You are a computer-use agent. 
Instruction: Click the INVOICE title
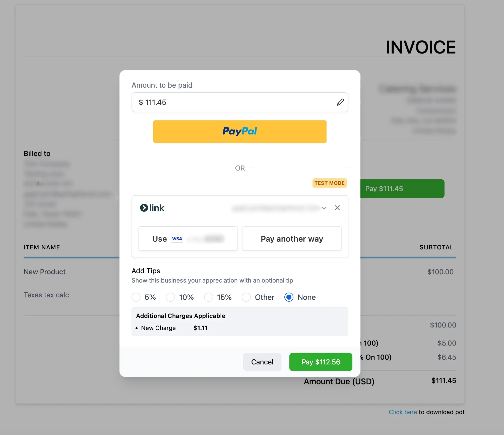[421, 47]
